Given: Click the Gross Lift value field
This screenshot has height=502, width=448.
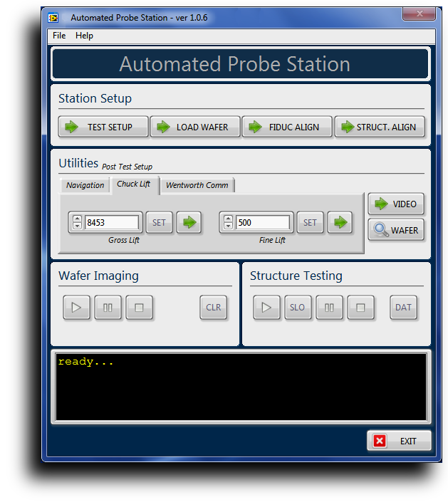Looking at the screenshot, I should [112, 222].
